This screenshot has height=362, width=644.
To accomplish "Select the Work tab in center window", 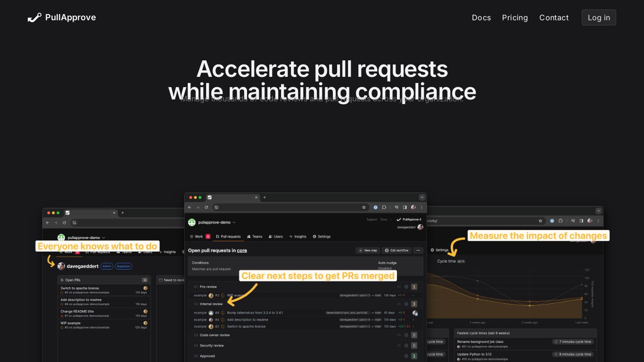I will [200, 237].
